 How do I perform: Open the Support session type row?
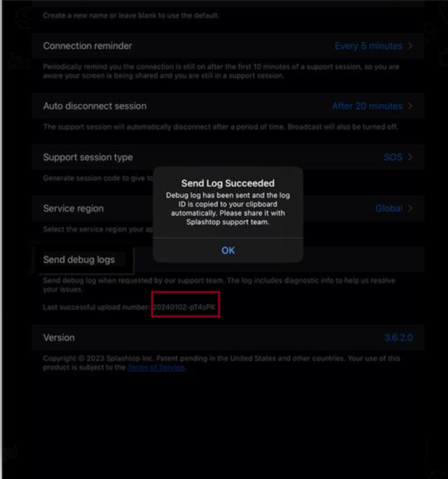228,157
